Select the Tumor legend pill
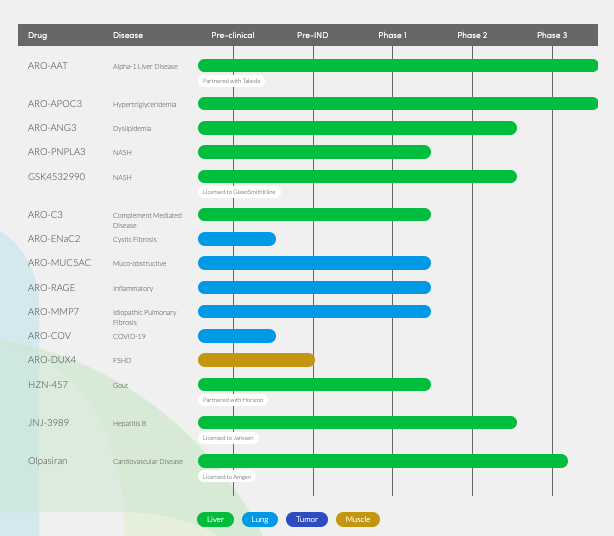 point(307,519)
